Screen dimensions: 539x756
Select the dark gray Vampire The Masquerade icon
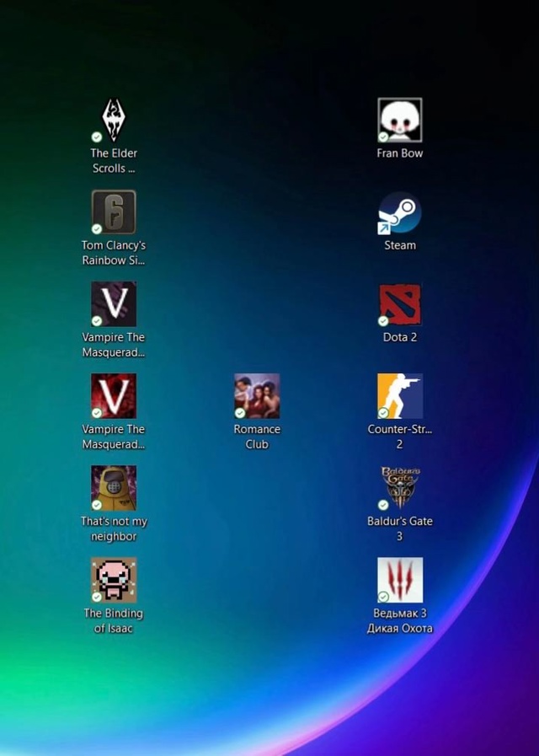click(114, 304)
